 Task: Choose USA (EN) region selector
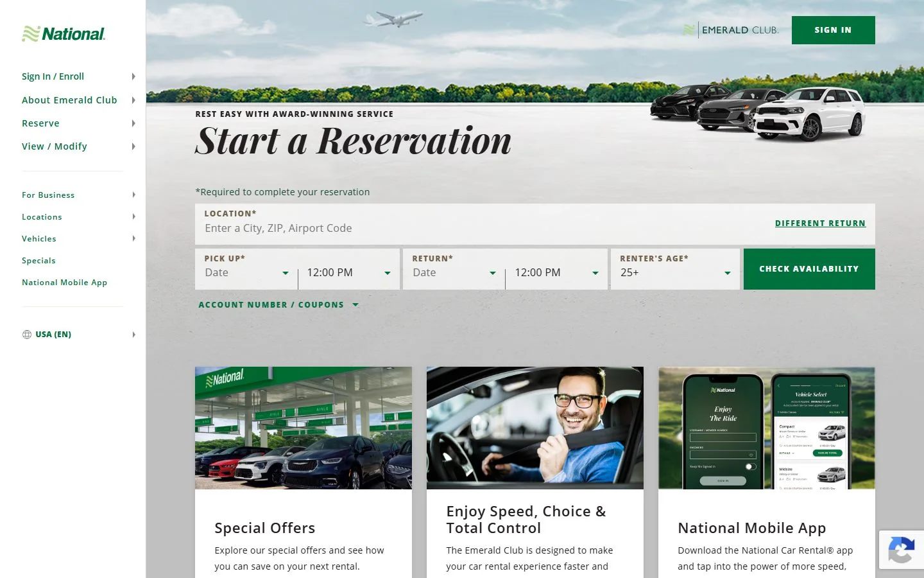click(x=53, y=335)
